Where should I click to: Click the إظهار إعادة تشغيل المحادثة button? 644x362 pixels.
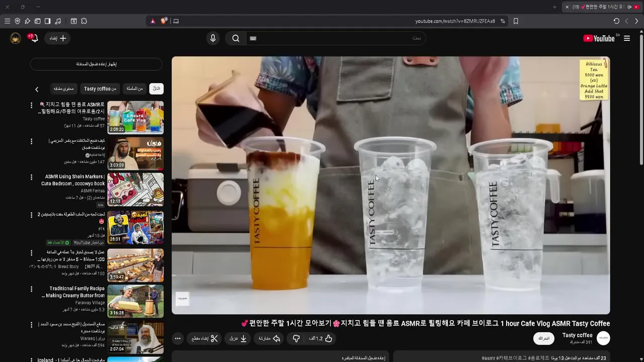(x=96, y=64)
